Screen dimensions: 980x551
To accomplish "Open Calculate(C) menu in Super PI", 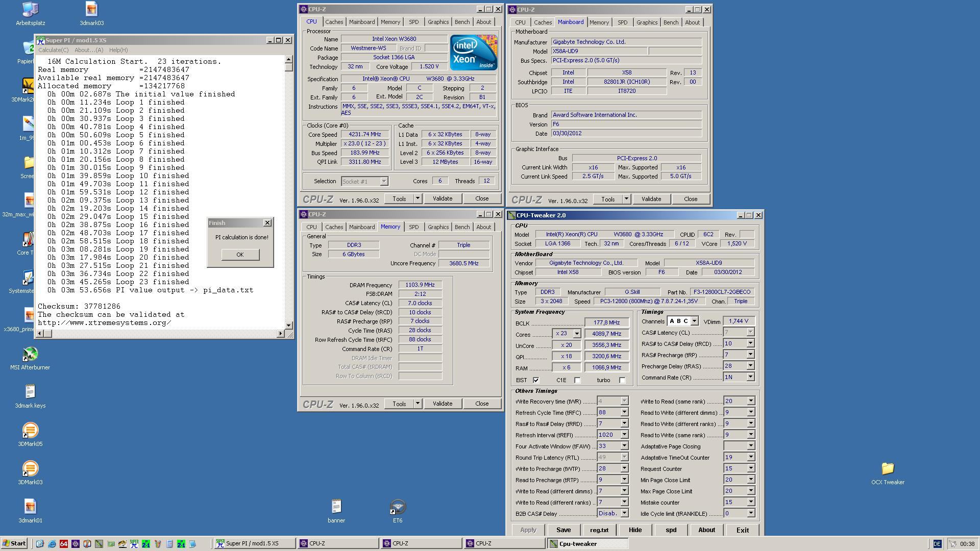I will tap(54, 50).
